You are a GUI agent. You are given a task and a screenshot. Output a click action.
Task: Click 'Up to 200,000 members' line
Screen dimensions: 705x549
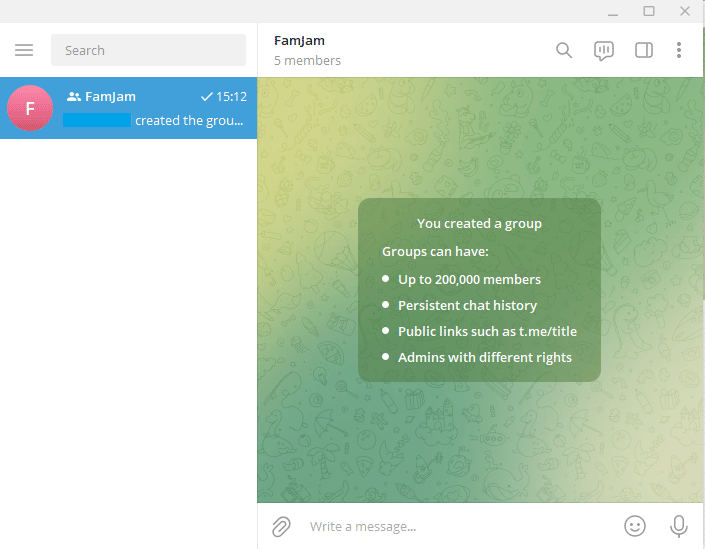(469, 280)
